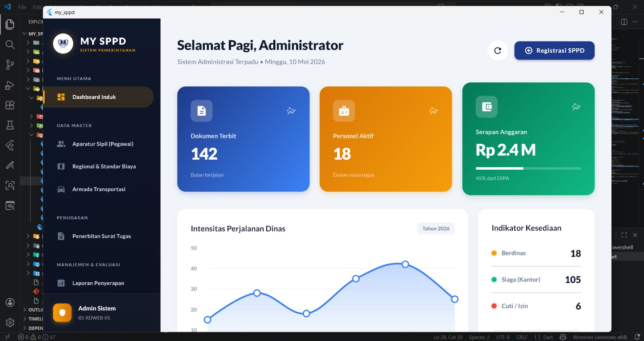This screenshot has height=341, width=644.
Task: Click wallet icon on Serapan Anggaran card
Action: tap(487, 107)
